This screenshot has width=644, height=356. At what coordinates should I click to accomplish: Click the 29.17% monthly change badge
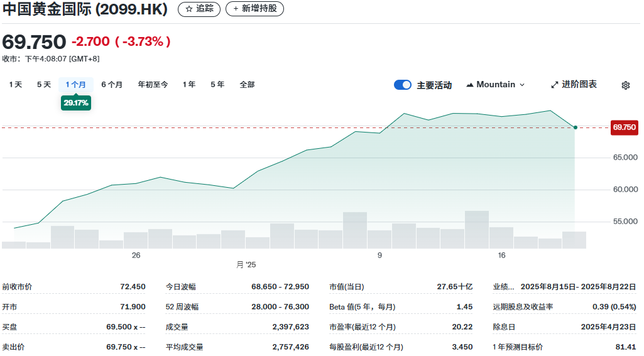(x=76, y=102)
